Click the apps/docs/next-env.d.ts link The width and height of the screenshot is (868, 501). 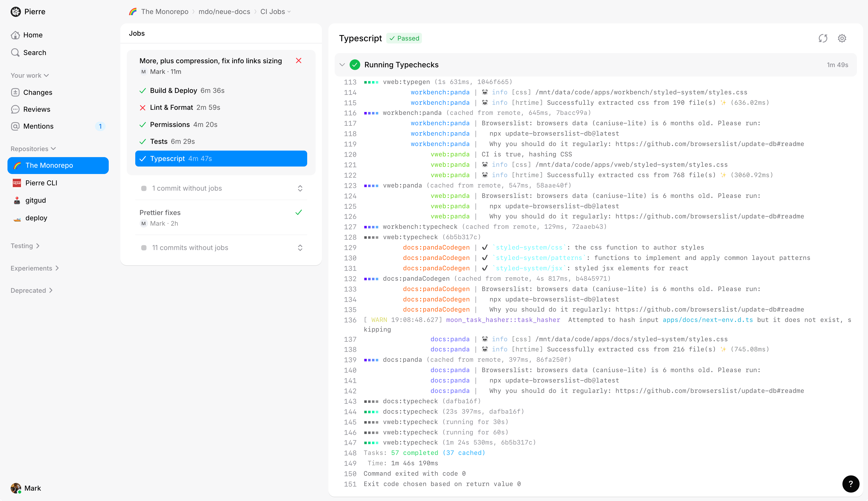[707, 320]
